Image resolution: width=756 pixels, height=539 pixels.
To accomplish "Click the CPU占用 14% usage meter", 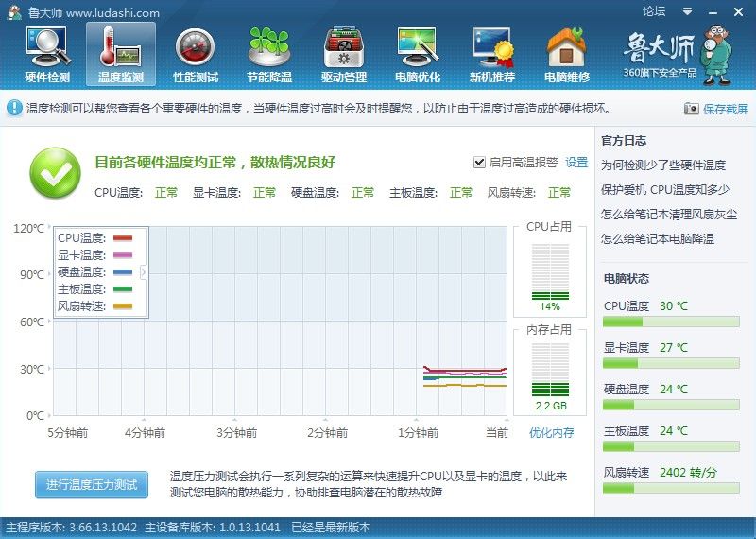I will click(x=550, y=272).
